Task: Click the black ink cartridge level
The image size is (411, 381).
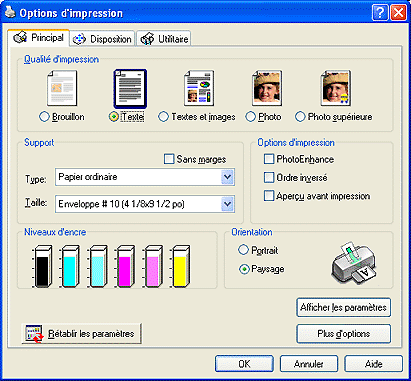Action: [42, 266]
